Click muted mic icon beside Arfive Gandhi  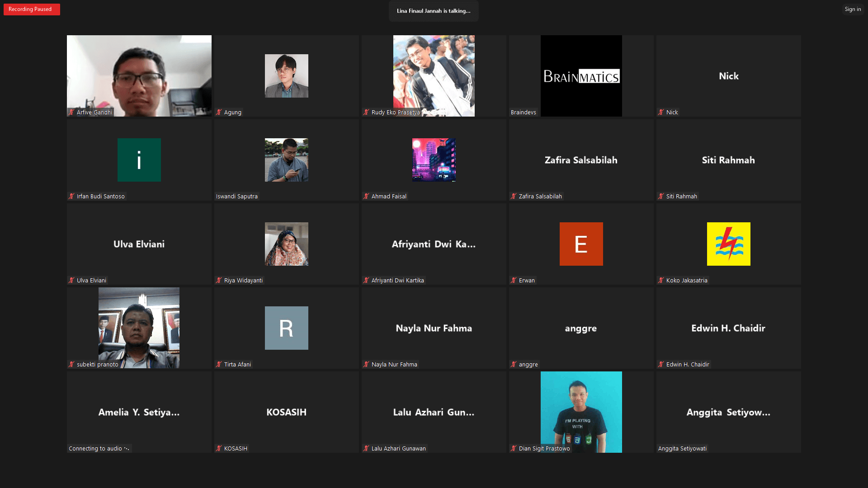point(71,113)
